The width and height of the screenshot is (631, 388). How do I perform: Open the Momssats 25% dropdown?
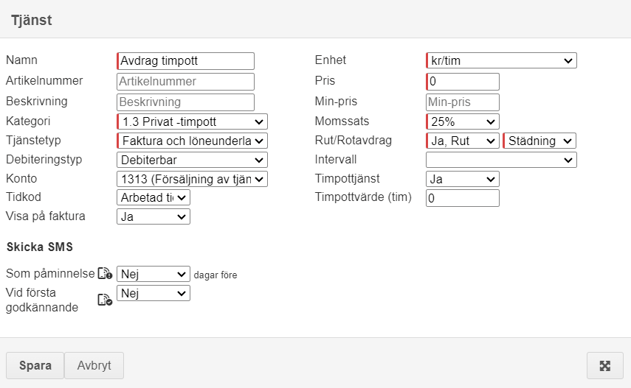click(462, 122)
